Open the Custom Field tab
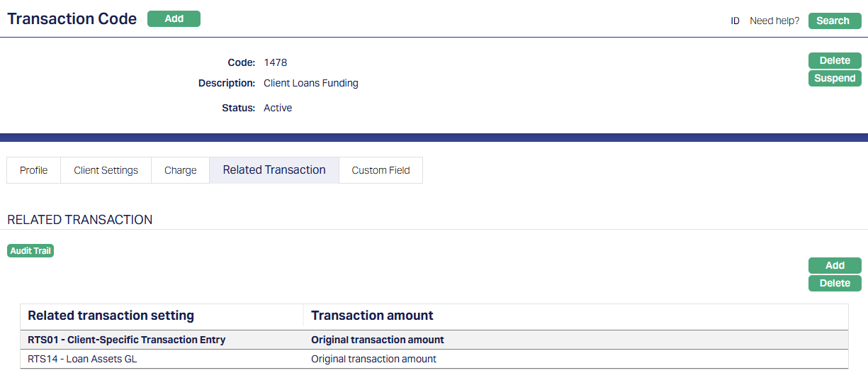 [381, 170]
